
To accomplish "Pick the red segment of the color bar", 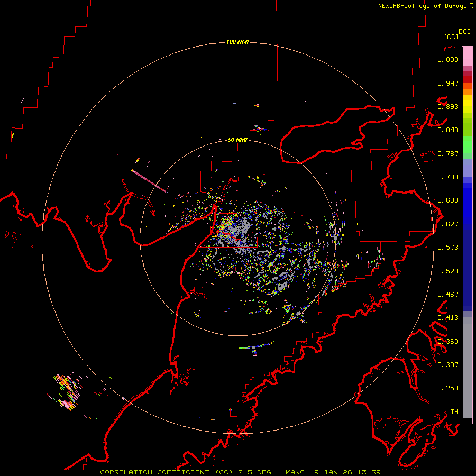I will (467, 79).
